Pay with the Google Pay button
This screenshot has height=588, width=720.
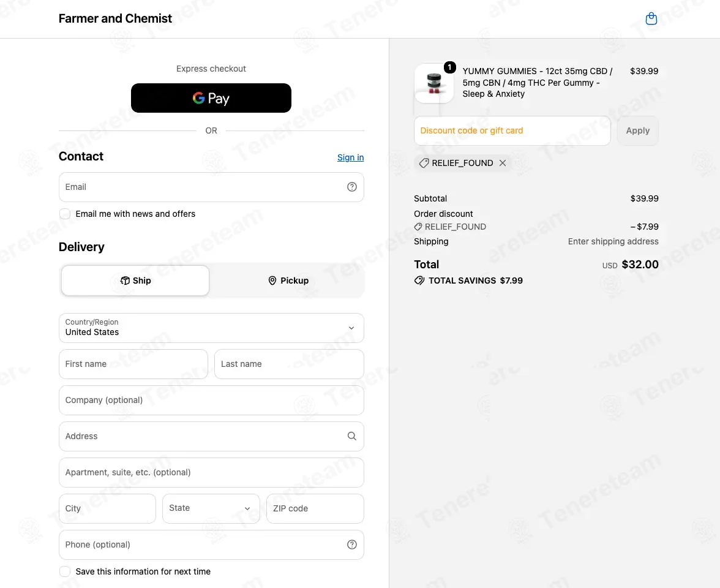211,98
